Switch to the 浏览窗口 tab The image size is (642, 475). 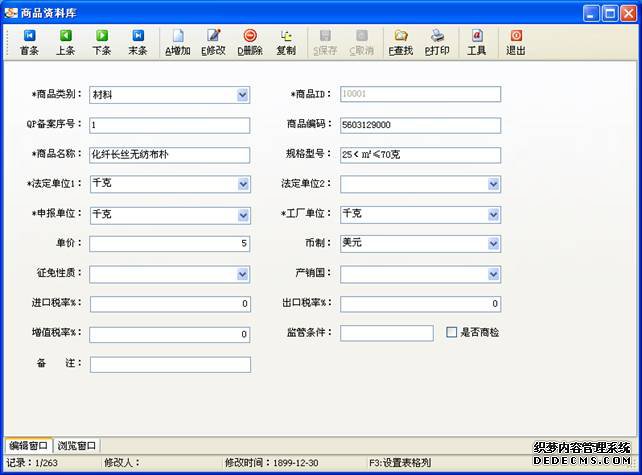pos(76,445)
